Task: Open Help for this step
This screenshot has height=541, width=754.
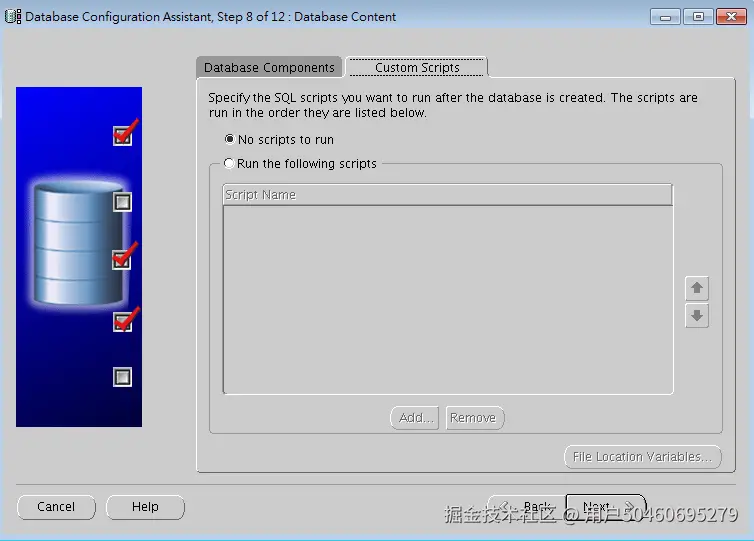Action: 145,507
